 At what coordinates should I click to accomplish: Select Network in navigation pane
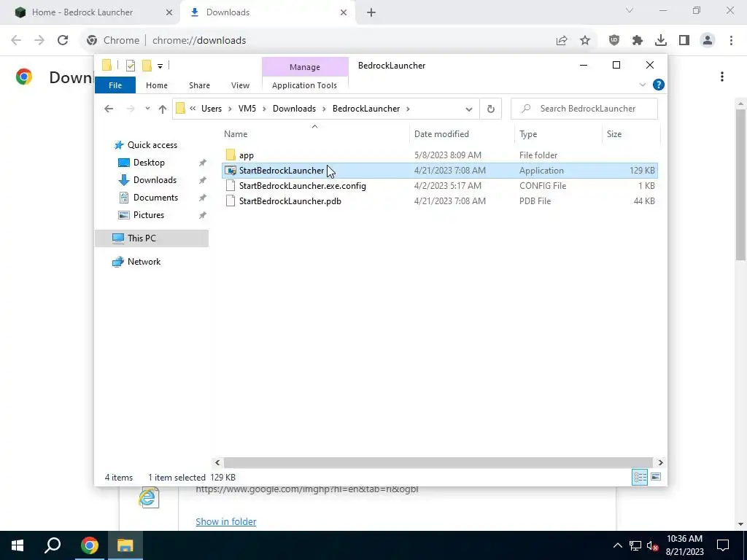pyautogui.click(x=144, y=262)
